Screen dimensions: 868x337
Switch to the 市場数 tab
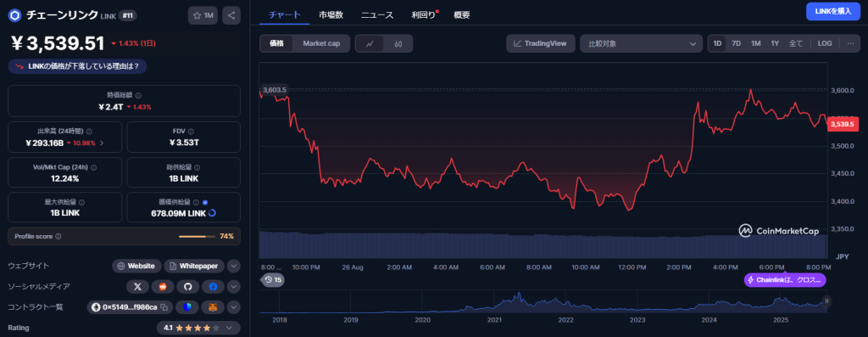[331, 15]
